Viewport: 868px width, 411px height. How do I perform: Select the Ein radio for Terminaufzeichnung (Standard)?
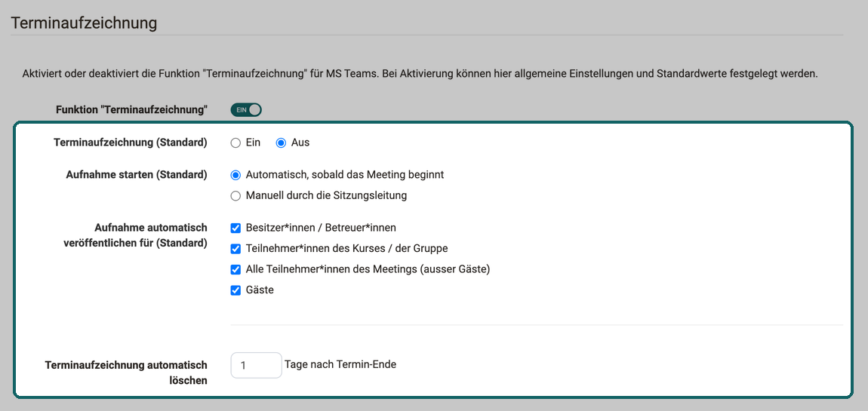[235, 143]
